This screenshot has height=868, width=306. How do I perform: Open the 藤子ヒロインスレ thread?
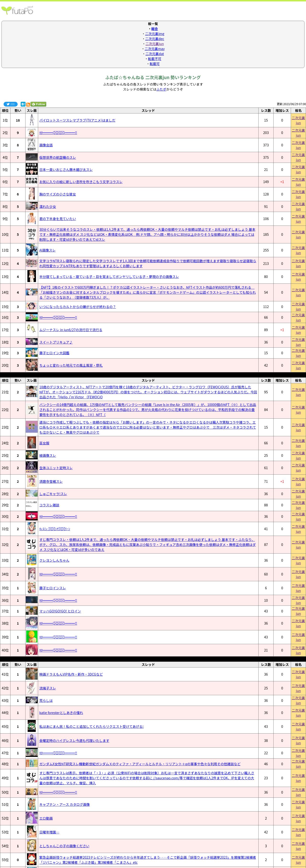tap(53, 588)
